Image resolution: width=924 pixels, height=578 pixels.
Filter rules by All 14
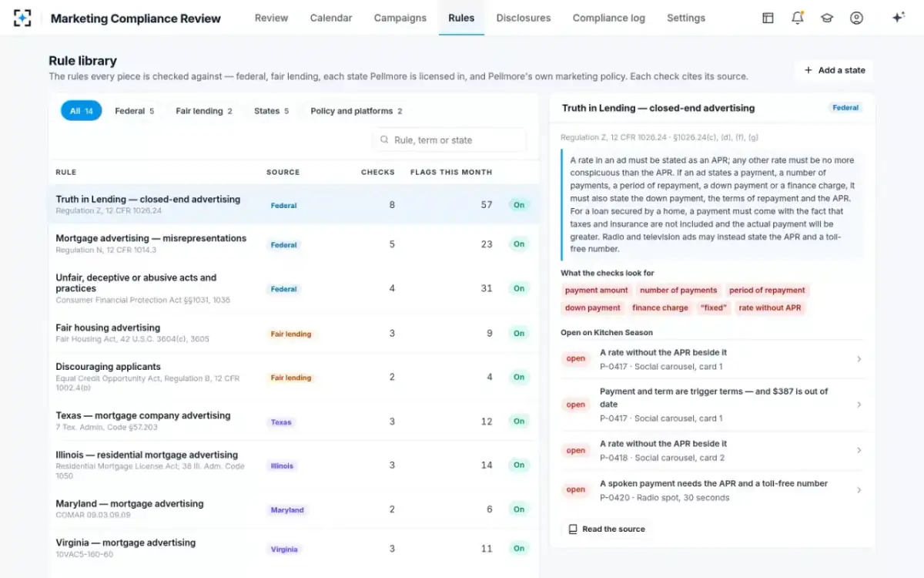point(81,111)
